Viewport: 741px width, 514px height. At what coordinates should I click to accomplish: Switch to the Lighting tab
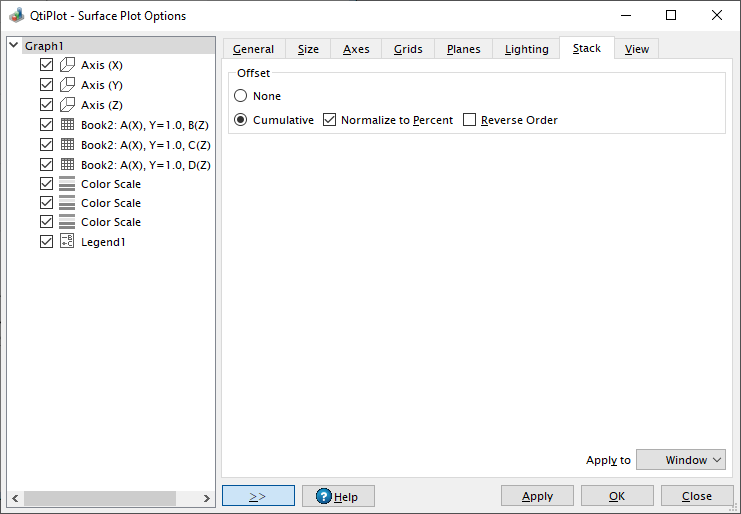pyautogui.click(x=526, y=49)
